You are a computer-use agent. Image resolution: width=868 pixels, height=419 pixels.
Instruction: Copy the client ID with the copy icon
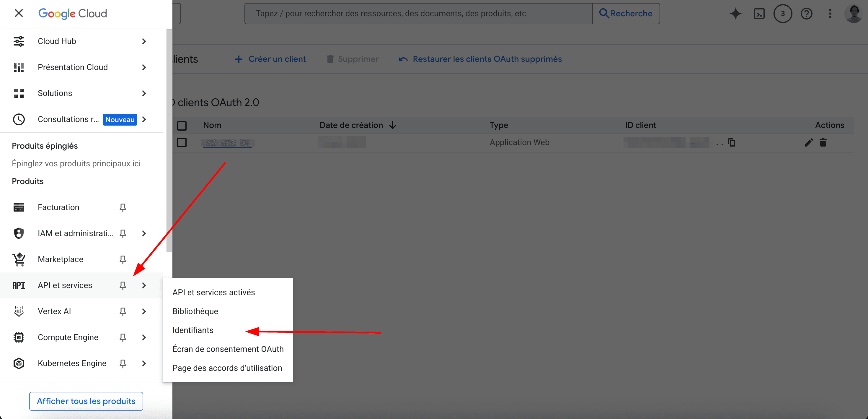(732, 142)
